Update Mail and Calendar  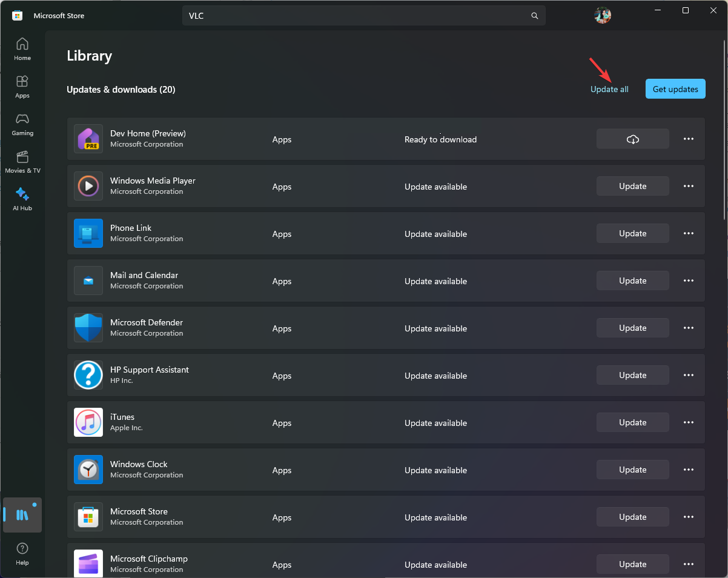click(633, 281)
